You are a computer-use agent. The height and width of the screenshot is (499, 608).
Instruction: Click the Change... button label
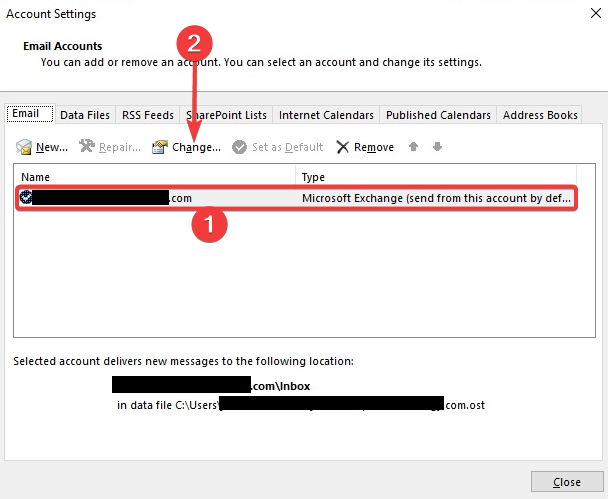tap(196, 147)
